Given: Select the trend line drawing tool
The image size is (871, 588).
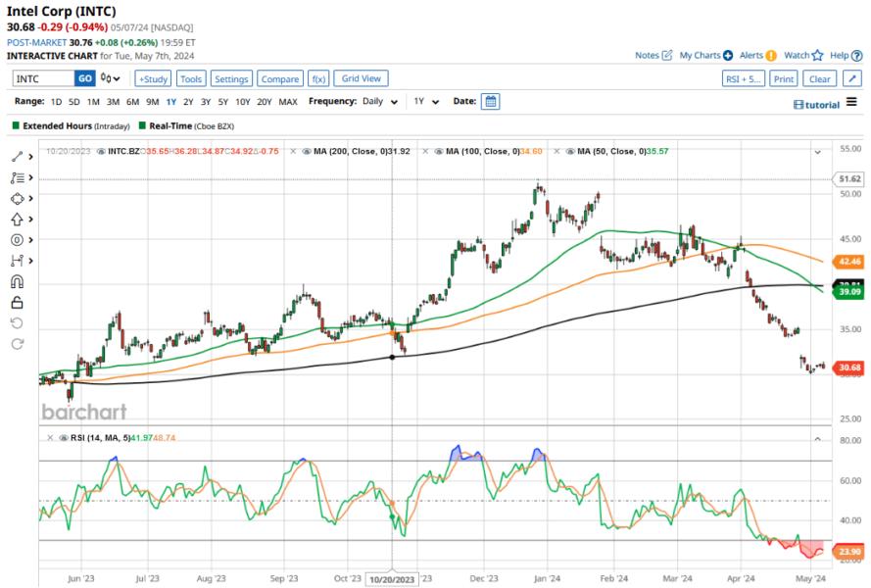Looking at the screenshot, I should pyautogui.click(x=17, y=157).
